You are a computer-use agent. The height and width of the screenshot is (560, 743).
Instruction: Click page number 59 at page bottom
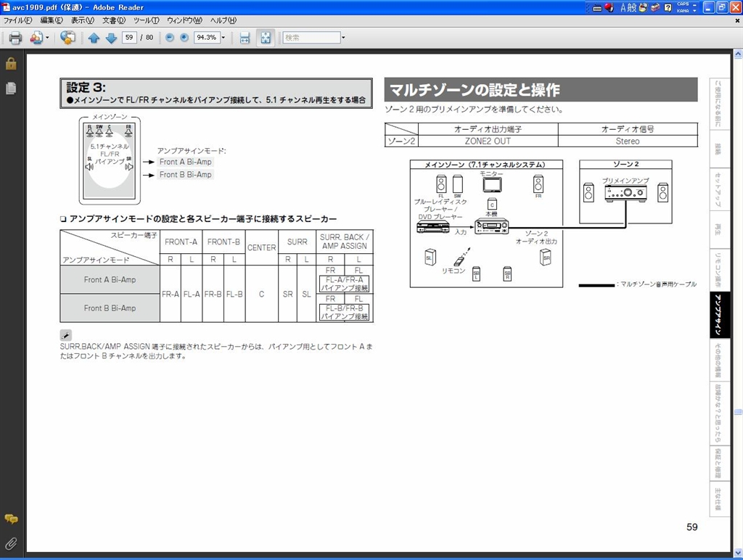691,527
